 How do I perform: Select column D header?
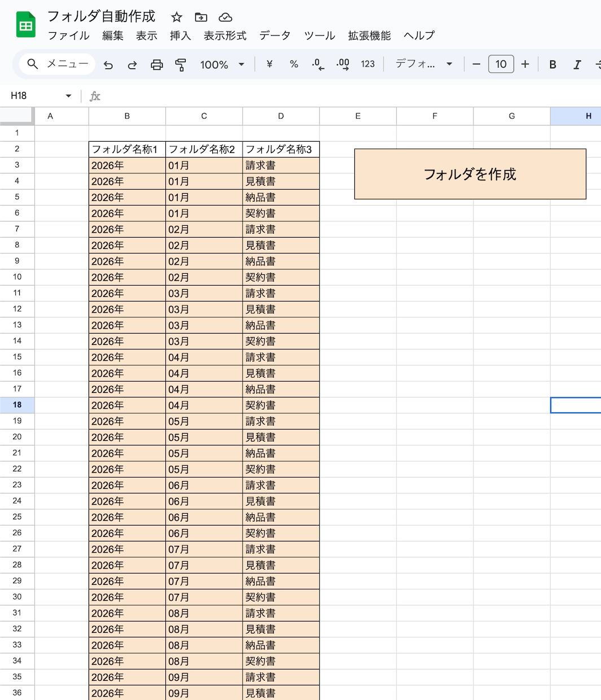pos(281,116)
